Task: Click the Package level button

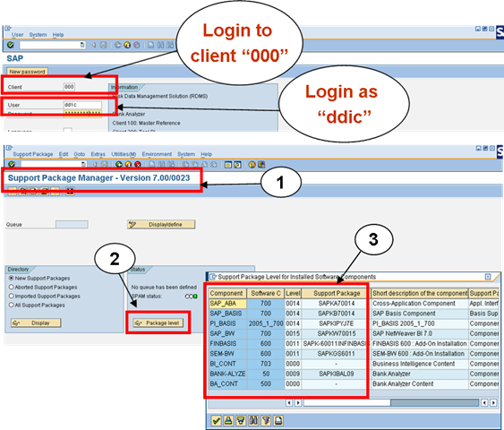Action: click(158, 322)
